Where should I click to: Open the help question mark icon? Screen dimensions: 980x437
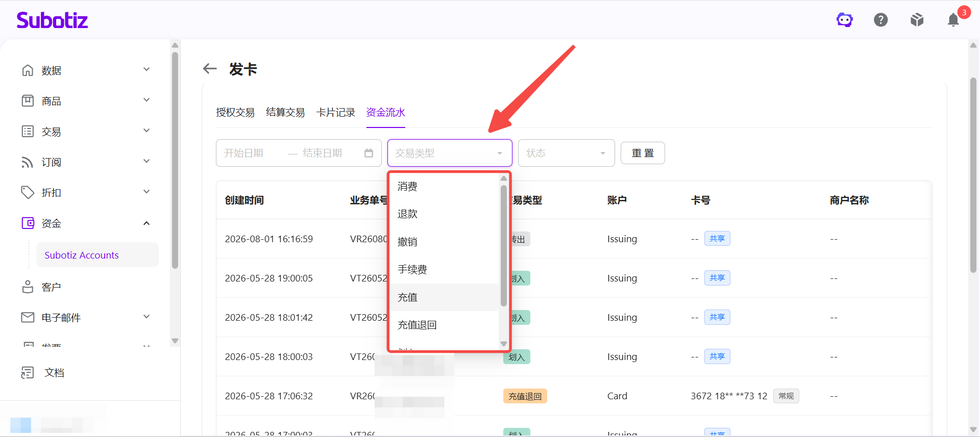tap(881, 20)
